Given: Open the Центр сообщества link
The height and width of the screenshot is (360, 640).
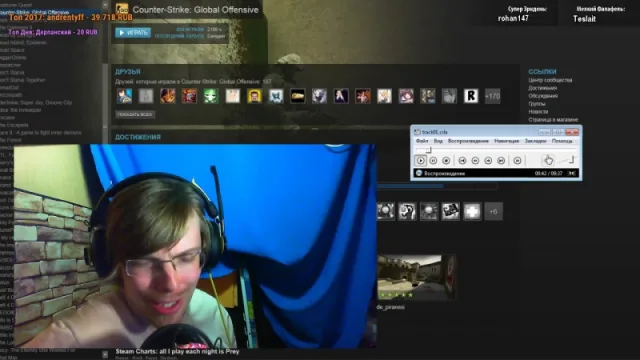Looking at the screenshot, I should (x=550, y=80).
